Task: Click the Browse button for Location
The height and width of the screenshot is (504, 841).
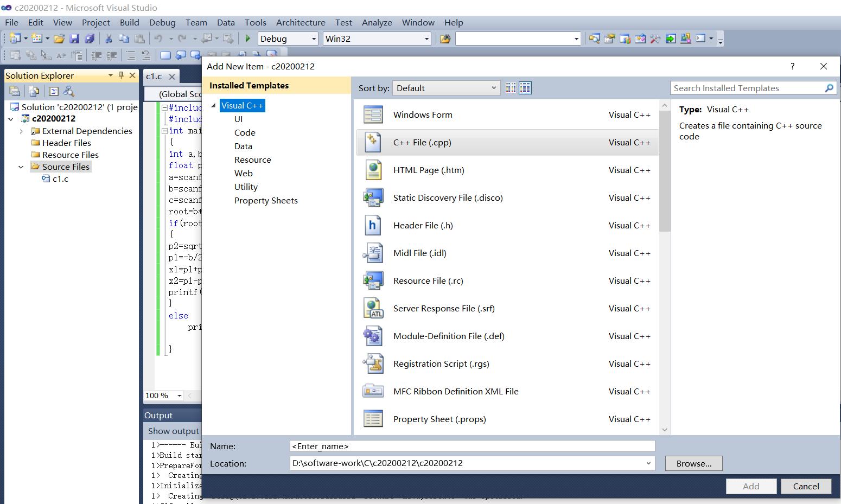Action: pos(693,463)
